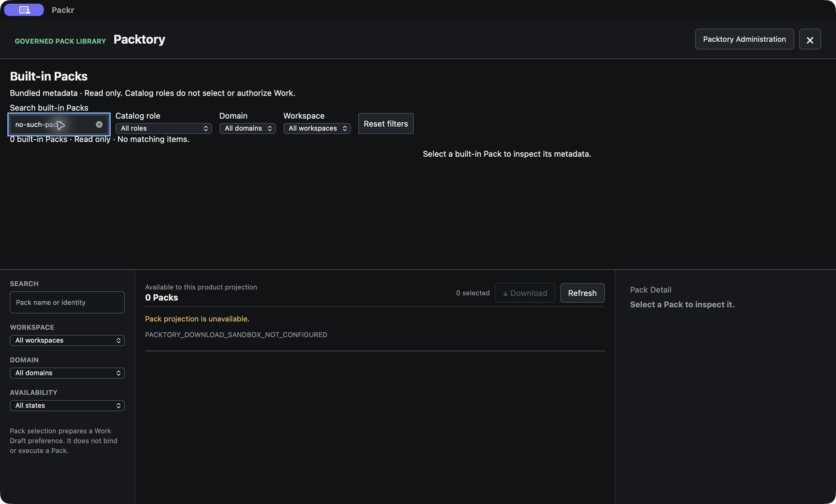Click the '0 built-in Packs' status line
This screenshot has width=836, height=504.
pyautogui.click(x=99, y=140)
